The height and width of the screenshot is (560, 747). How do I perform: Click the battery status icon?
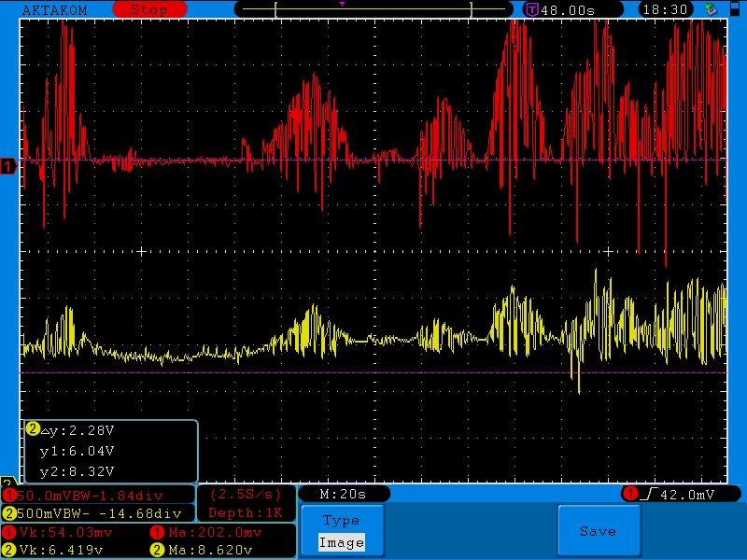(x=735, y=8)
